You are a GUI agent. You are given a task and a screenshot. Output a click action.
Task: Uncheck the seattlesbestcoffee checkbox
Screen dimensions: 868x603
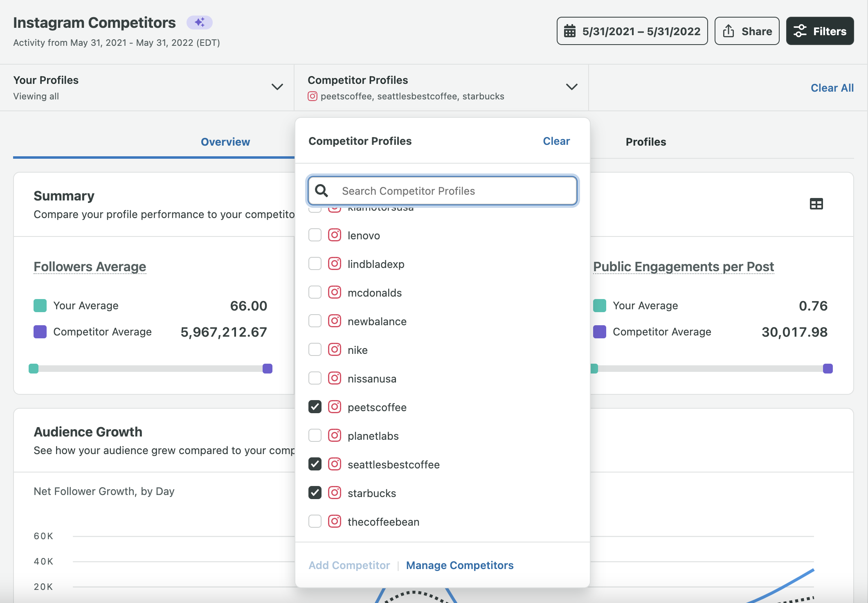click(315, 464)
